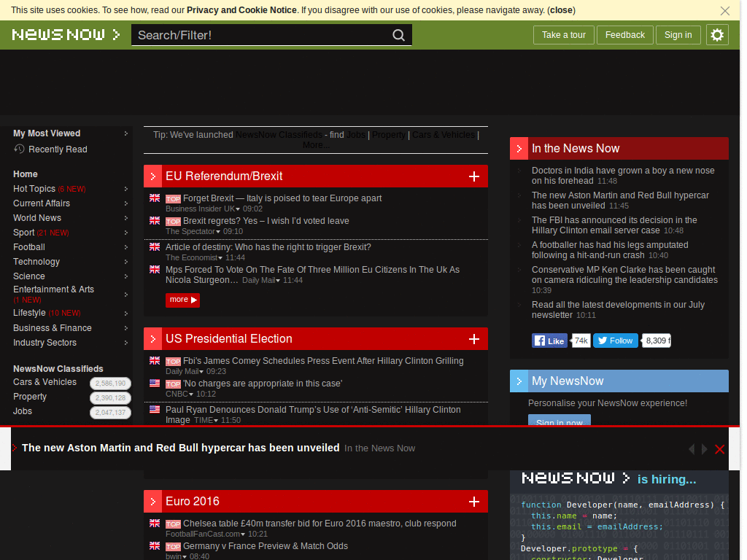Open Entertainment & Arts in sidebar

pos(53,289)
